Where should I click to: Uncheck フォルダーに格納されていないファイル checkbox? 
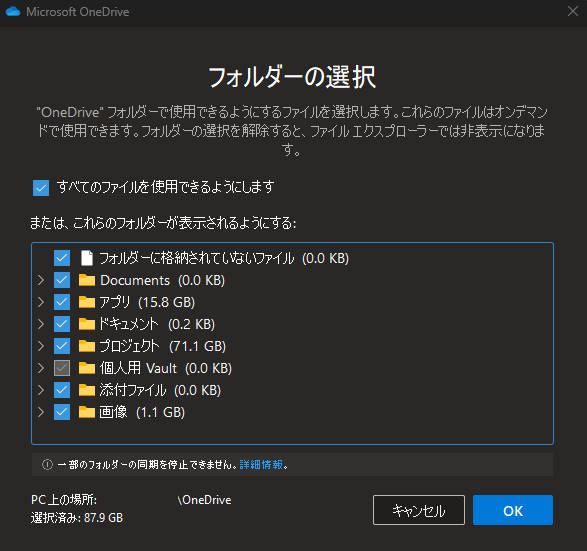(62, 258)
